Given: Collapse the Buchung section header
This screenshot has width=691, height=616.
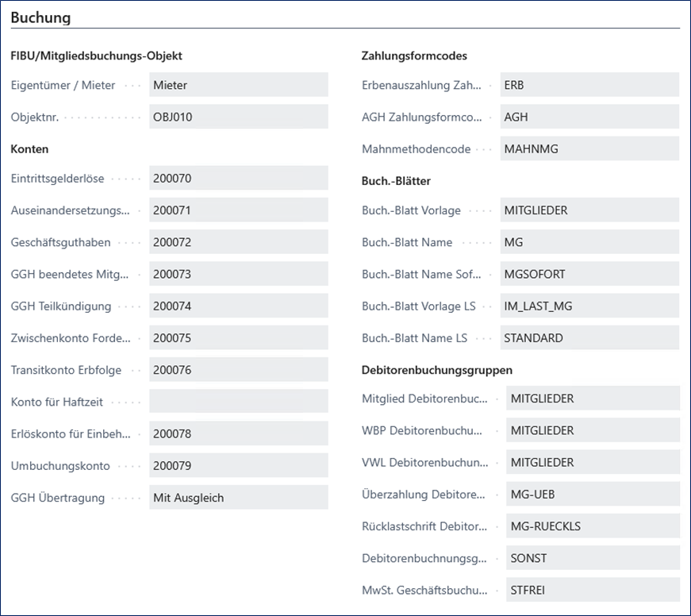Looking at the screenshot, I should [40, 17].
